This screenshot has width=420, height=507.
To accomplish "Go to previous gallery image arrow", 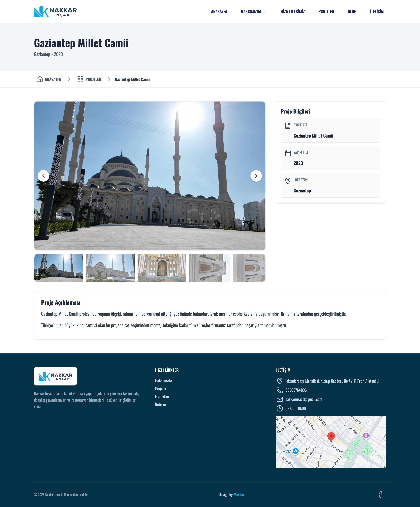I will pyautogui.click(x=43, y=176).
